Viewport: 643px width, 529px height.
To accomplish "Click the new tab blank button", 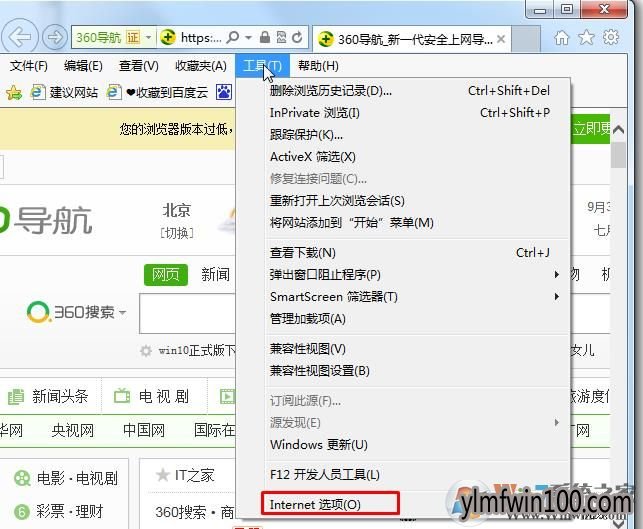I will 525,39.
